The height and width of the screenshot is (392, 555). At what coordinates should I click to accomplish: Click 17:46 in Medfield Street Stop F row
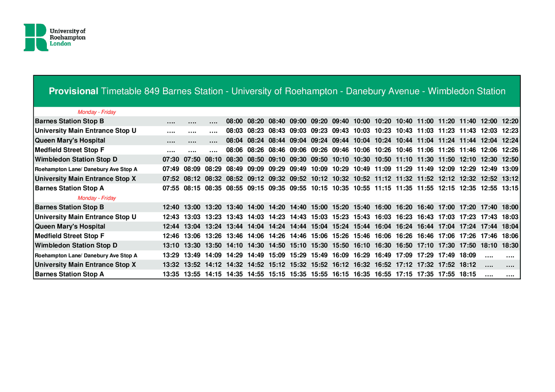click(x=490, y=236)
